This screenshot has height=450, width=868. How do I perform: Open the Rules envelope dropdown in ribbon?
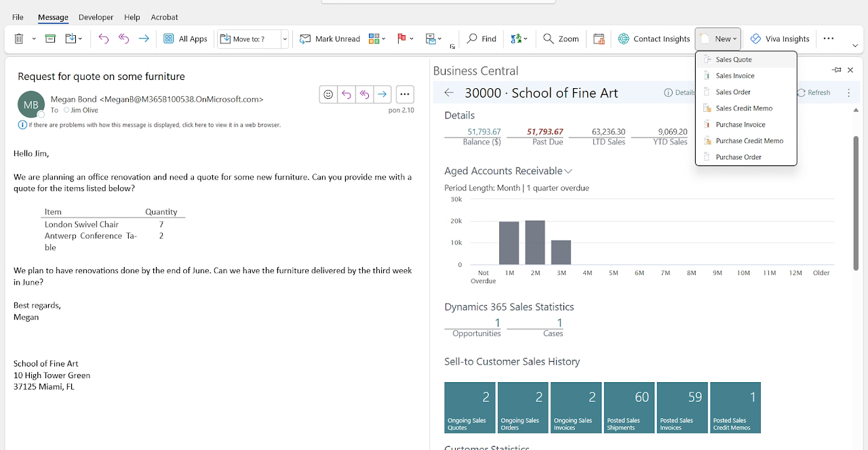point(433,39)
